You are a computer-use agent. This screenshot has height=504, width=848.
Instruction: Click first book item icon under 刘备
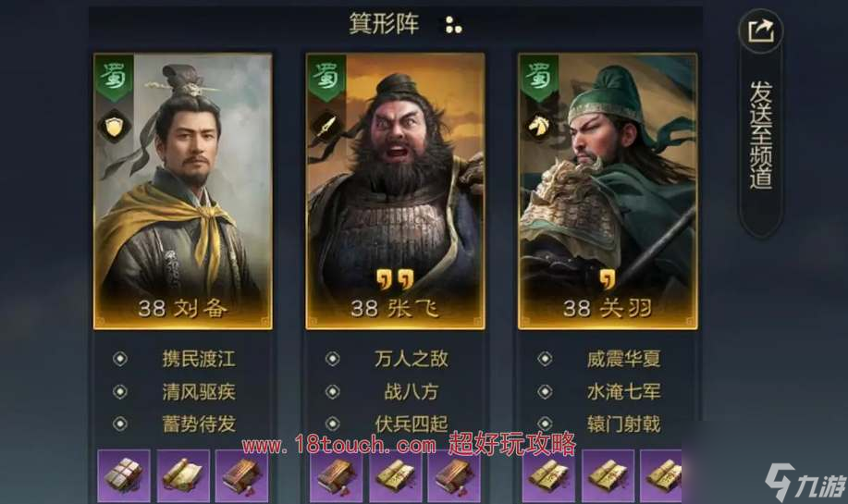click(x=124, y=475)
